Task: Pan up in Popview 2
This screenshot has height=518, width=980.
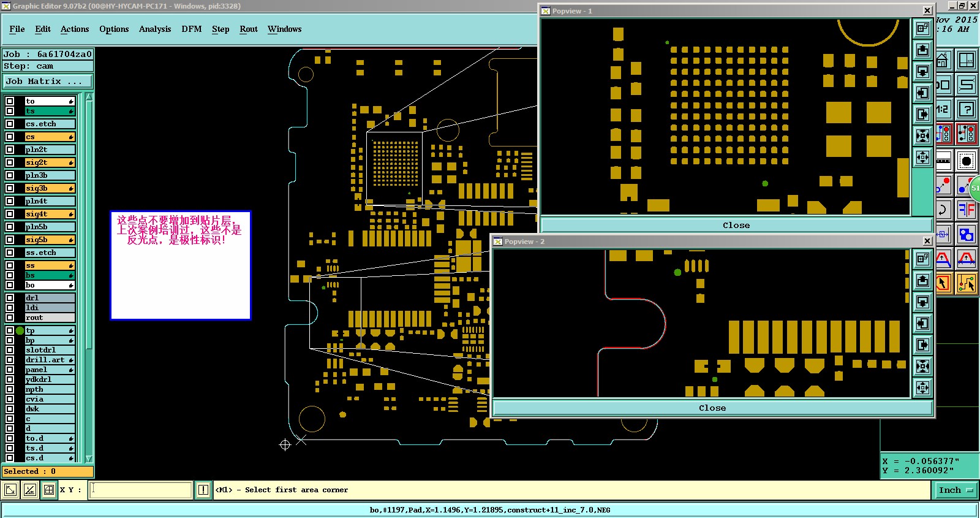Action: click(x=922, y=280)
